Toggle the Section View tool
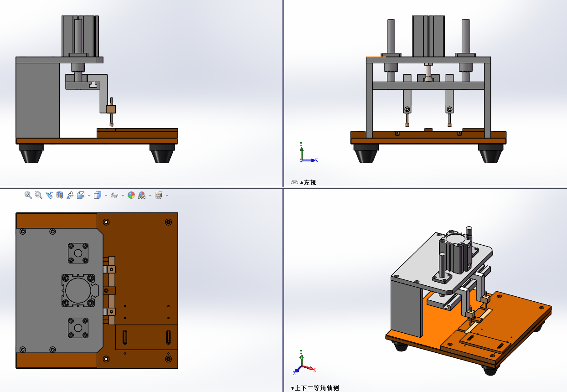The width and height of the screenshot is (567, 392). 60,195
